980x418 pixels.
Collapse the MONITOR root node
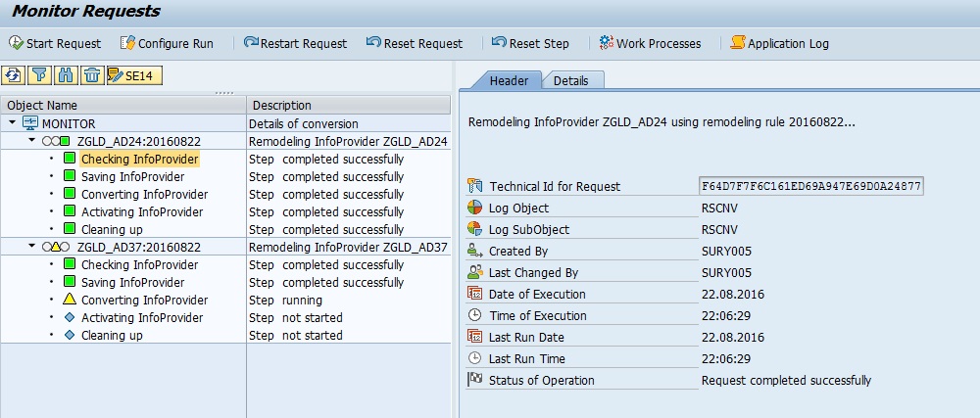point(12,123)
